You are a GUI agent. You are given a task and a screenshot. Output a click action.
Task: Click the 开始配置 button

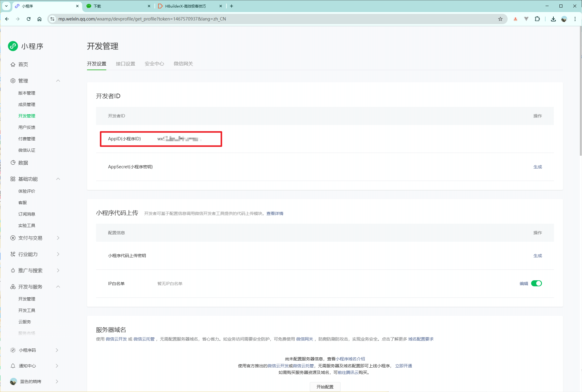point(325,387)
